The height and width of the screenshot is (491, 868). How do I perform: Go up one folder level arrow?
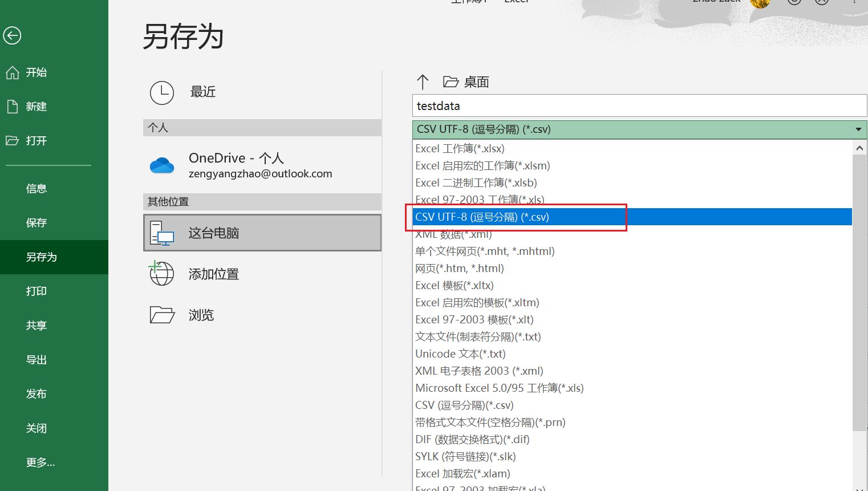point(423,82)
